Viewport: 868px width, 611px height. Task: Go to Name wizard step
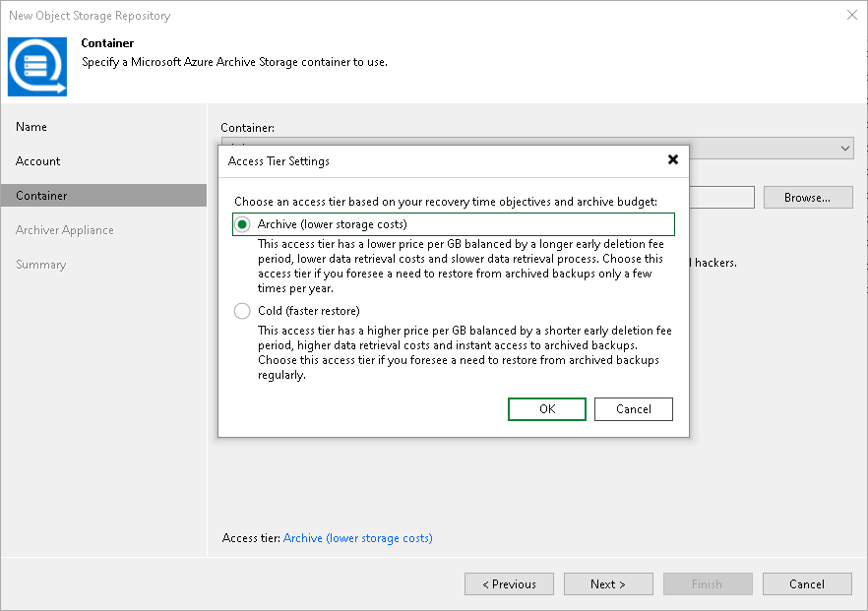point(31,127)
